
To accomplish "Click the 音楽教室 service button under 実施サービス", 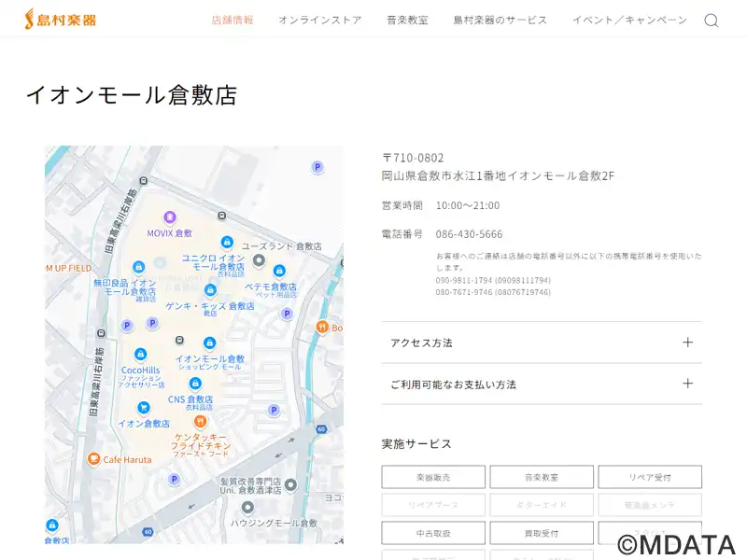I will 542,477.
